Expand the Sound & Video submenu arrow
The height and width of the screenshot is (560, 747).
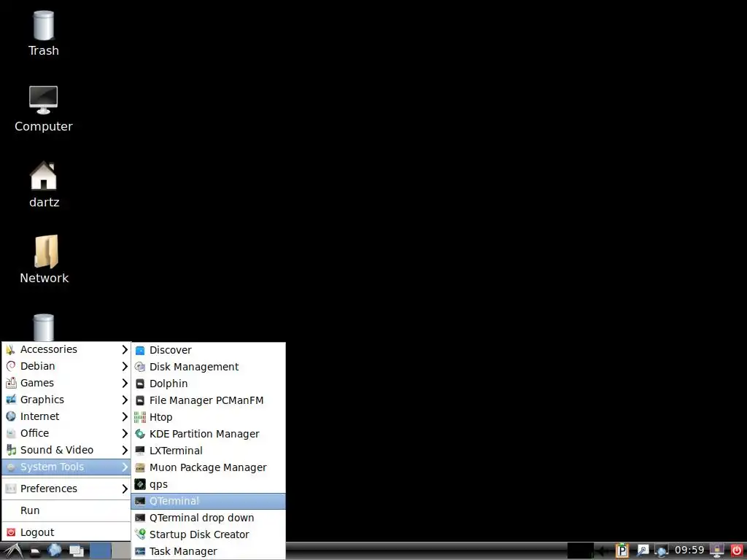click(125, 450)
